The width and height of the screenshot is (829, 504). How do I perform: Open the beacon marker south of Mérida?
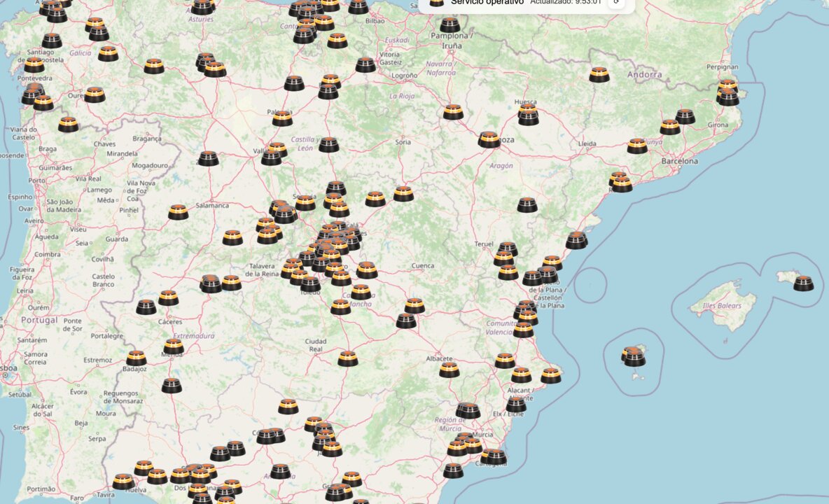(x=172, y=385)
